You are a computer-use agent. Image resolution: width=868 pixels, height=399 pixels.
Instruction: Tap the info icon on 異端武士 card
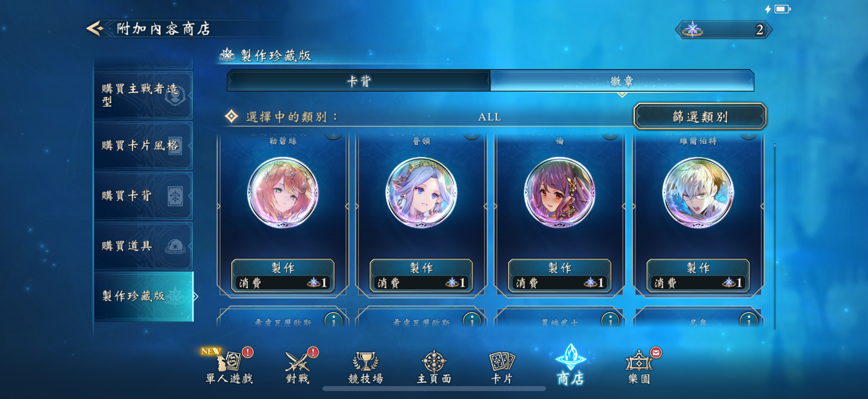coord(610,321)
